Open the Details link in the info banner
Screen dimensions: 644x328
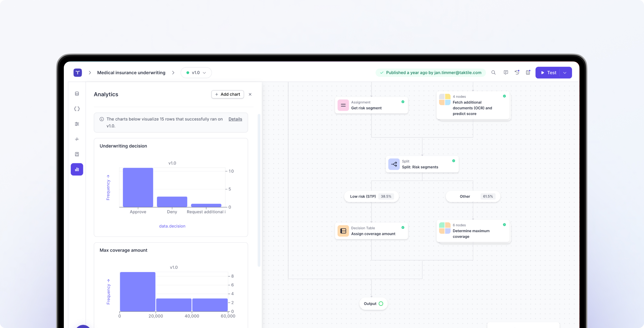235,119
